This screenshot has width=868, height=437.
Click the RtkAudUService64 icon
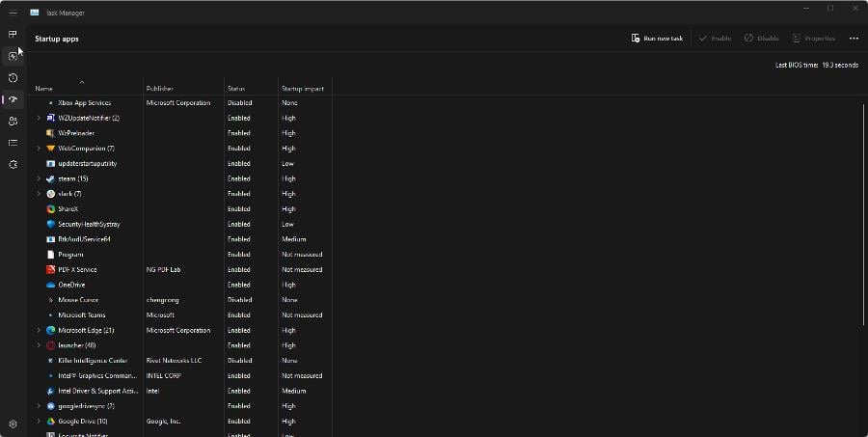click(x=51, y=239)
